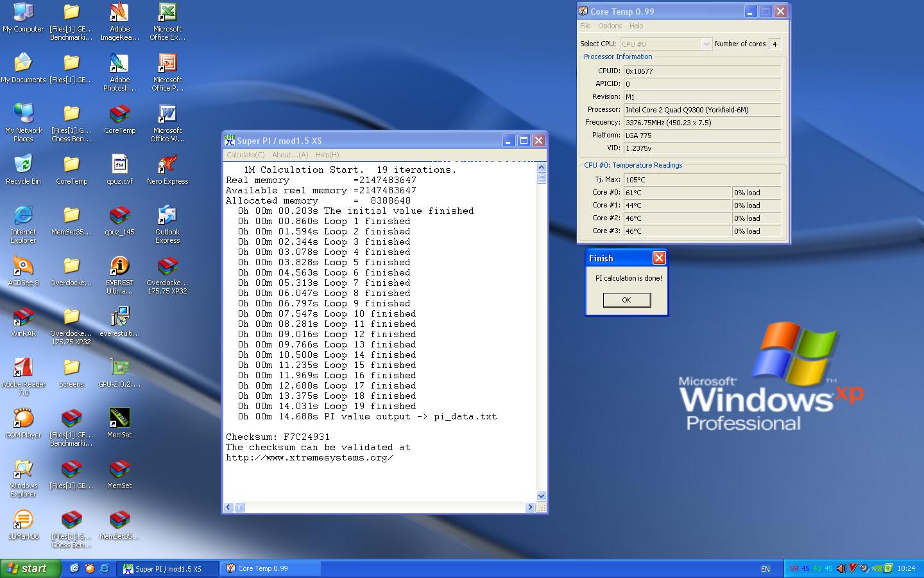The width and height of the screenshot is (924, 578).
Task: Select Windows Explorer desktop shortcut
Action: click(23, 477)
